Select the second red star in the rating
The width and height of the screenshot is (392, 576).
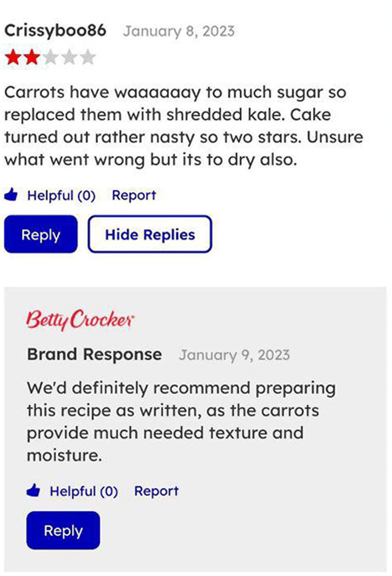coord(32,56)
